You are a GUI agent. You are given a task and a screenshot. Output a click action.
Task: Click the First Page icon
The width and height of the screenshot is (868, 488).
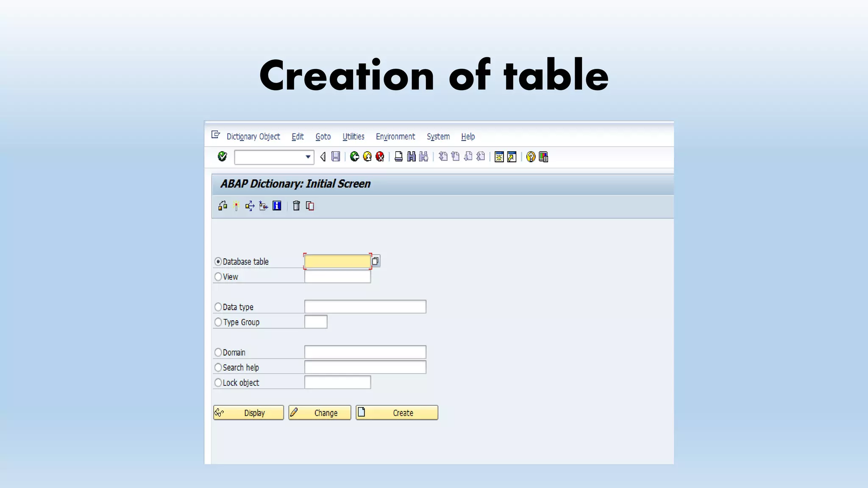tap(443, 157)
